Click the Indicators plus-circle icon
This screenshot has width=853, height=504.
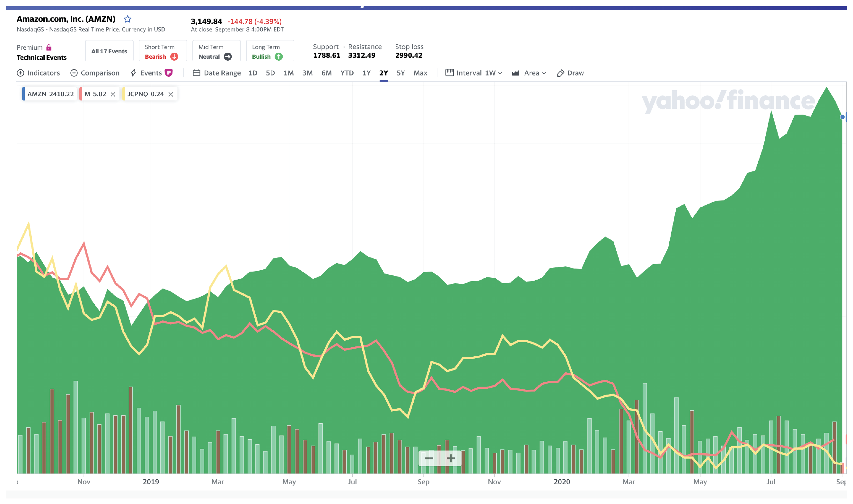[20, 73]
